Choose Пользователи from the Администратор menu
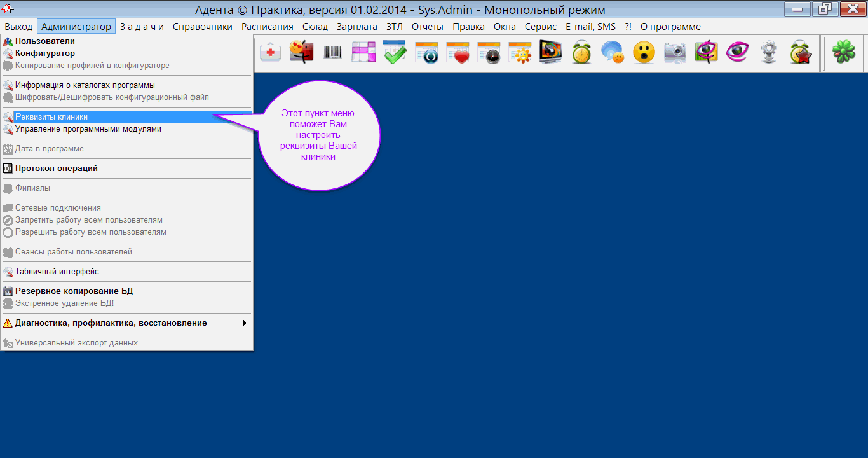The image size is (868, 458). 45,41
